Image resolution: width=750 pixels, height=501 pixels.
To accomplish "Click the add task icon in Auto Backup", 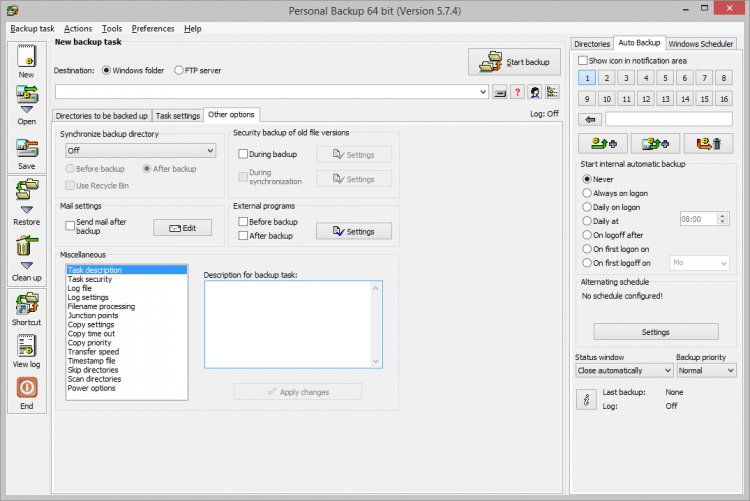I will [x=604, y=144].
